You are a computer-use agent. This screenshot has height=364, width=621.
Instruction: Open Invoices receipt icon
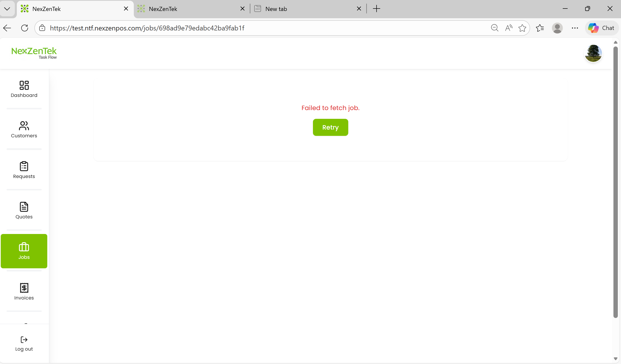point(24,288)
